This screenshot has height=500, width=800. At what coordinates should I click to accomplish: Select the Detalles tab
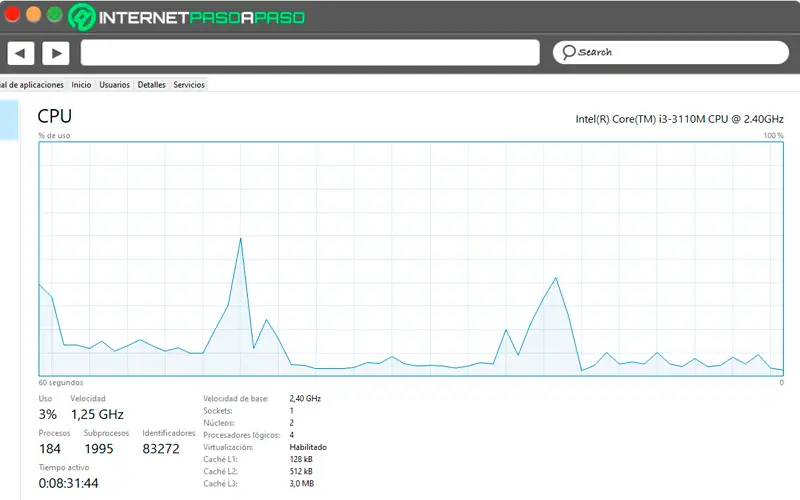(x=152, y=85)
